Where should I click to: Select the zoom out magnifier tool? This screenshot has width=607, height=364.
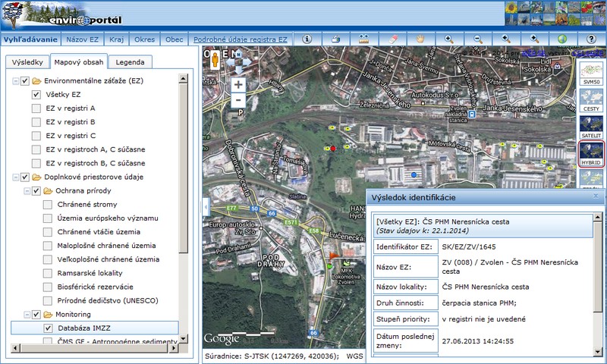pos(478,39)
